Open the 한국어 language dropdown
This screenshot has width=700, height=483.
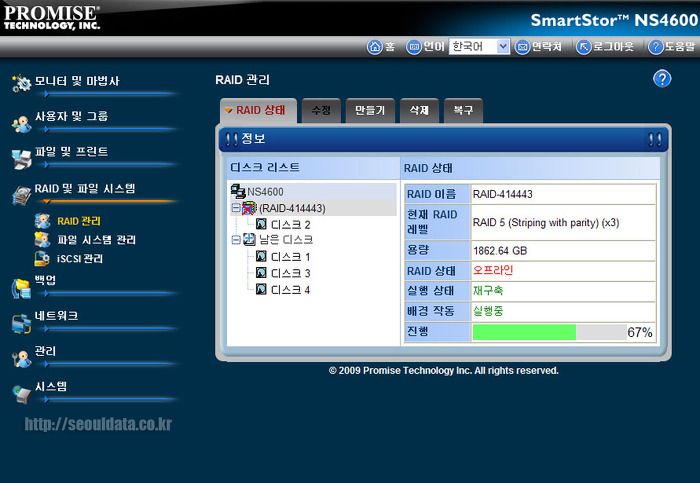point(479,46)
